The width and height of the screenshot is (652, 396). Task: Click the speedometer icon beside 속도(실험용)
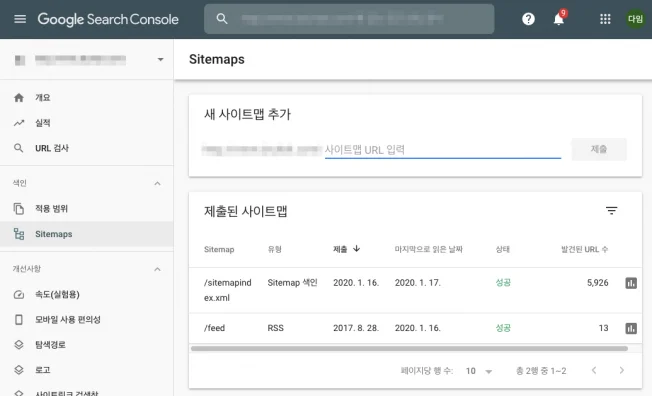(x=19, y=295)
